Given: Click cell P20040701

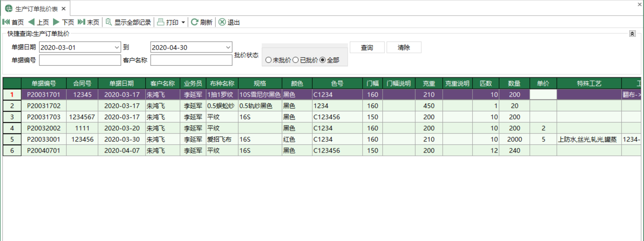Looking at the screenshot, I should tap(44, 150).
